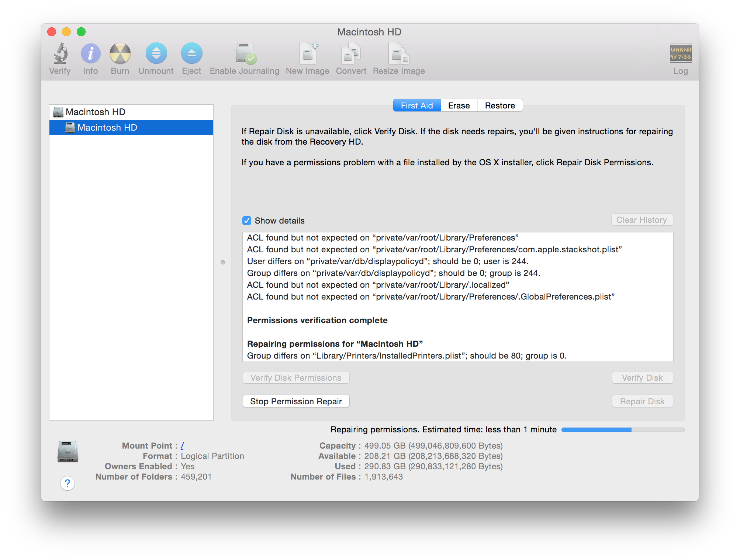Open the help question mark button
This screenshot has height=560, width=740.
[68, 483]
